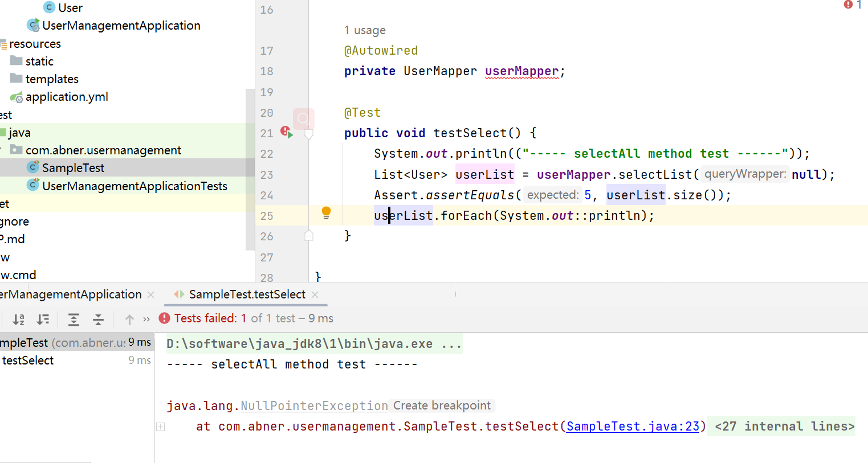Click the NullPointerException link

pos(314,406)
